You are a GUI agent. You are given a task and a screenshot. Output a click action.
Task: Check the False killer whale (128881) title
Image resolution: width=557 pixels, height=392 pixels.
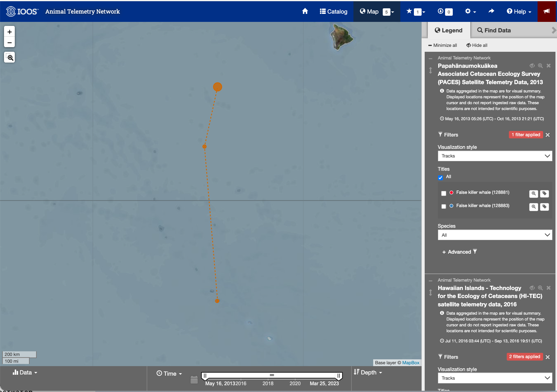click(x=444, y=193)
